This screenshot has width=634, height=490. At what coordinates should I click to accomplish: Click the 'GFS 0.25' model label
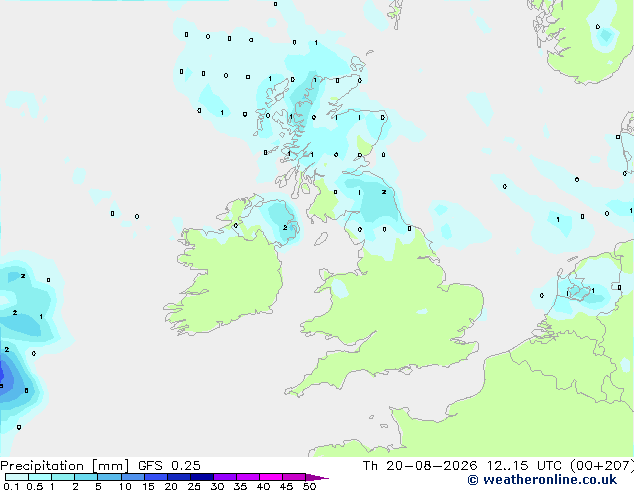pyautogui.click(x=169, y=466)
